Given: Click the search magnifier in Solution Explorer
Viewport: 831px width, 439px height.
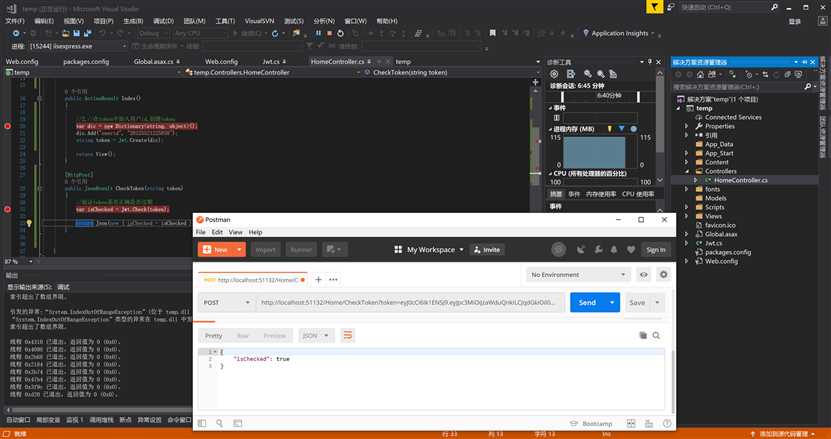Looking at the screenshot, I should point(807,86).
